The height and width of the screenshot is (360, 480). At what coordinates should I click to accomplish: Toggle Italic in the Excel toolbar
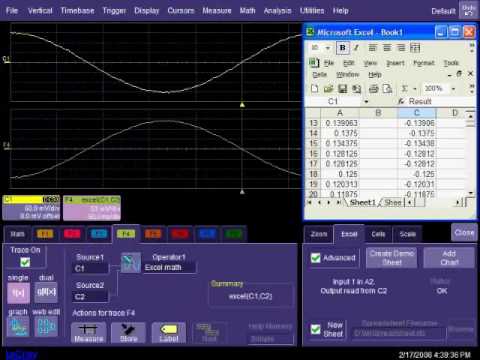pos(356,48)
